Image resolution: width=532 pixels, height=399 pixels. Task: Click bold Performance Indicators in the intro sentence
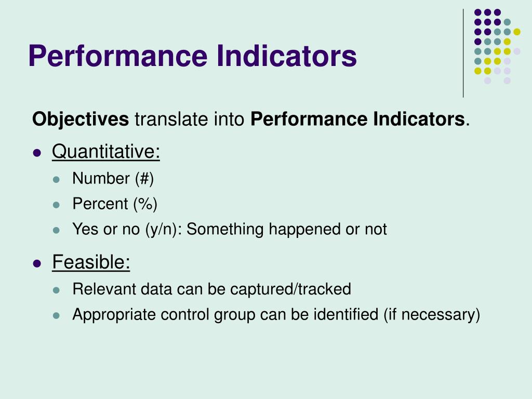pyautogui.click(x=357, y=119)
